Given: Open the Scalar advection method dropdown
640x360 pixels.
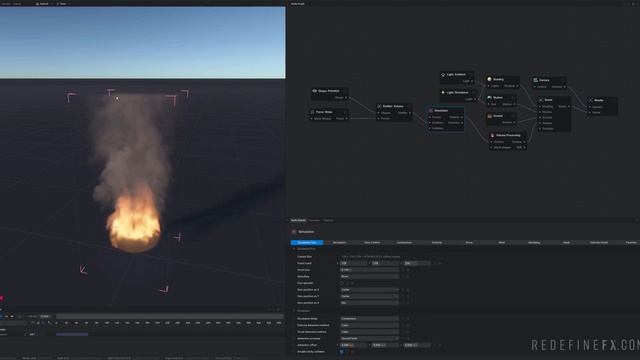Looking at the screenshot, I should coord(370,332).
